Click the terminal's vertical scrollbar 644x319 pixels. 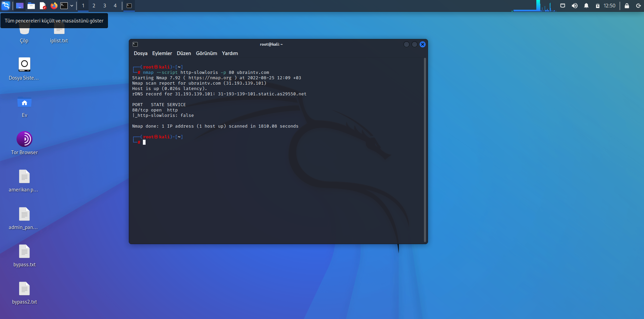coord(425,150)
